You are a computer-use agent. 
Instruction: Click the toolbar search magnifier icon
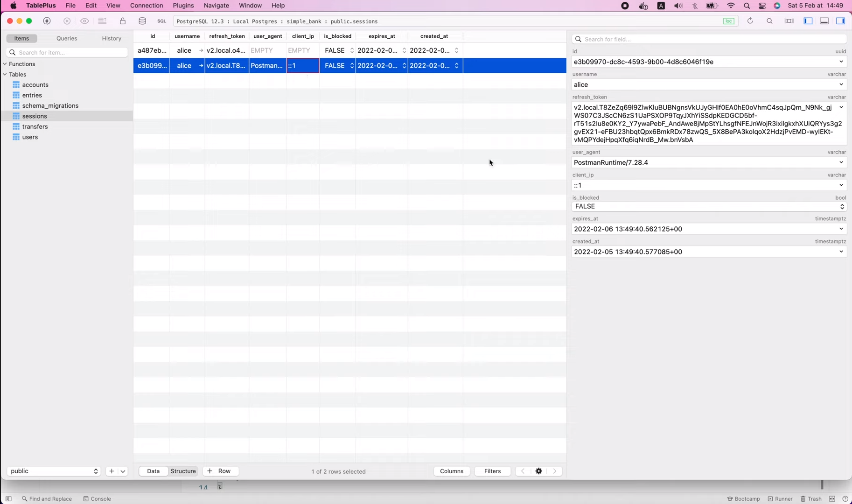click(770, 21)
